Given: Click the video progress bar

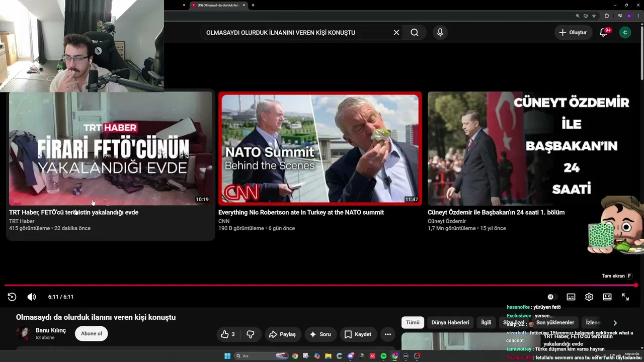Looking at the screenshot, I should (320, 286).
